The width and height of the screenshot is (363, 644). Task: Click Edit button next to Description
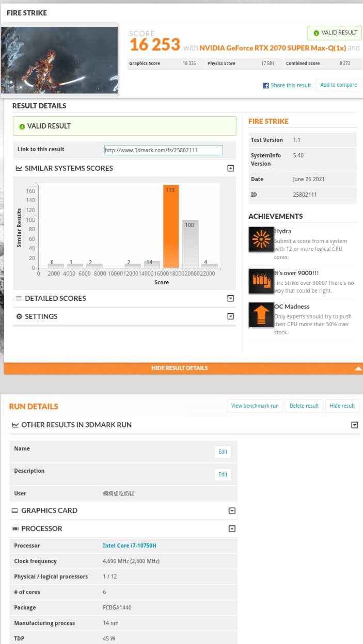pos(223,475)
